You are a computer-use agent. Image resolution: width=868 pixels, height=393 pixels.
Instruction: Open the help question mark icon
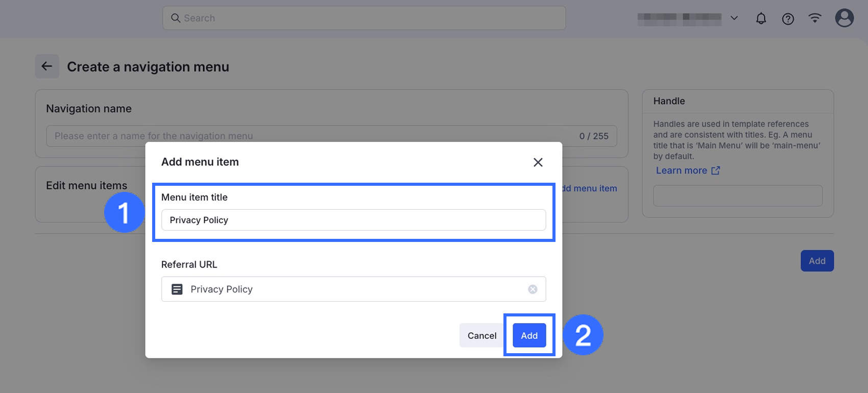coord(788,19)
